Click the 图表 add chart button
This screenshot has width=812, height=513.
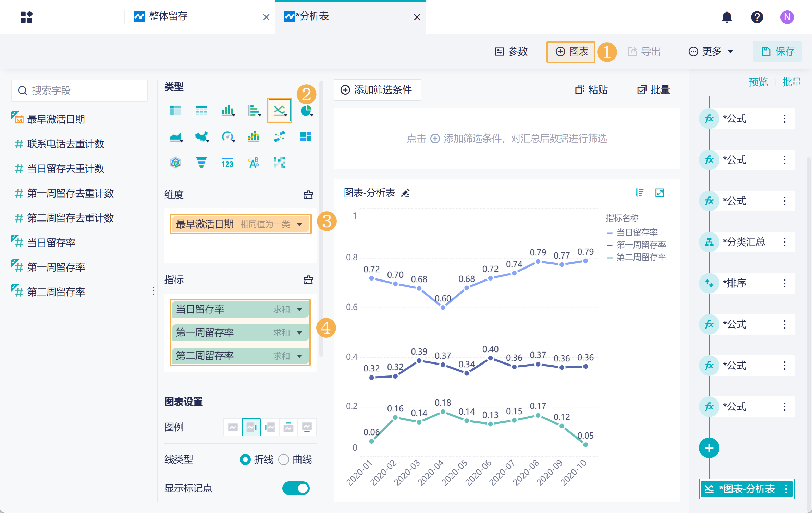click(x=571, y=52)
